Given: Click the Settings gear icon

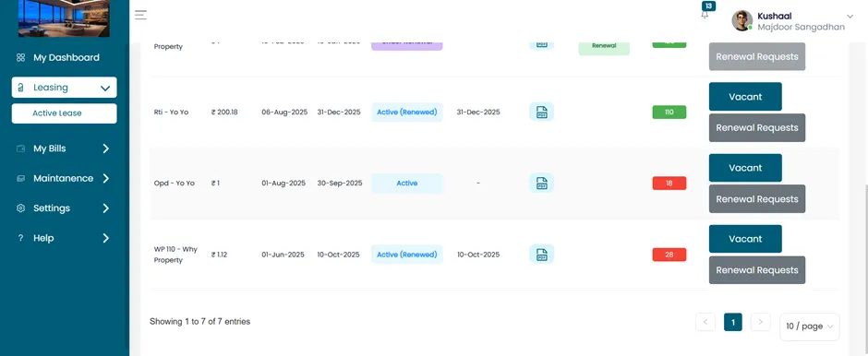Looking at the screenshot, I should 20,208.
